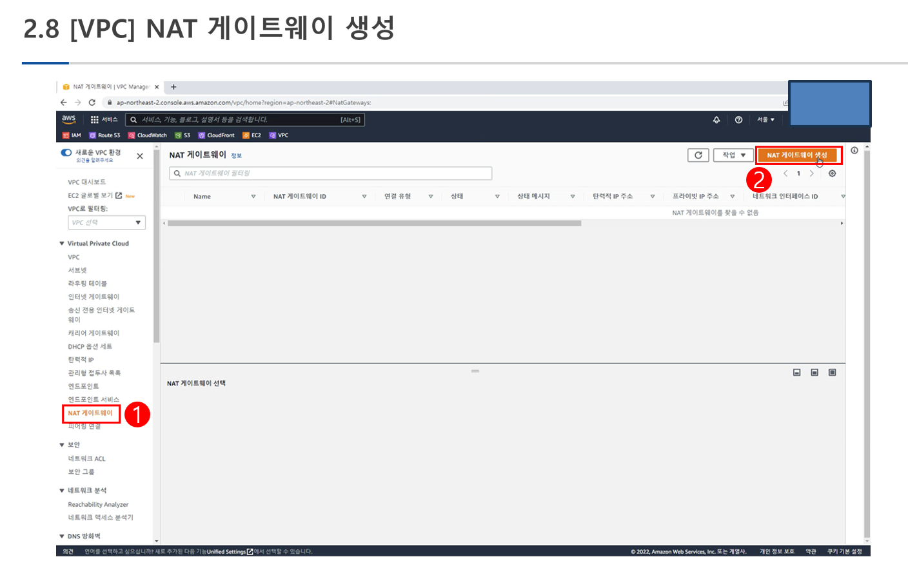
Task: Open the 서울 region dropdown
Action: click(x=765, y=120)
